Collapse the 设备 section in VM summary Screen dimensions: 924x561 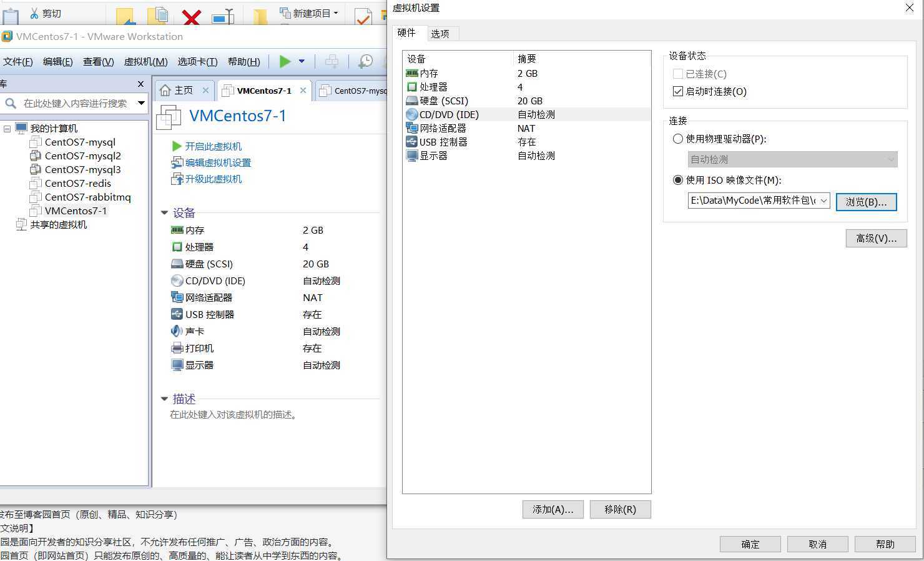pos(165,213)
